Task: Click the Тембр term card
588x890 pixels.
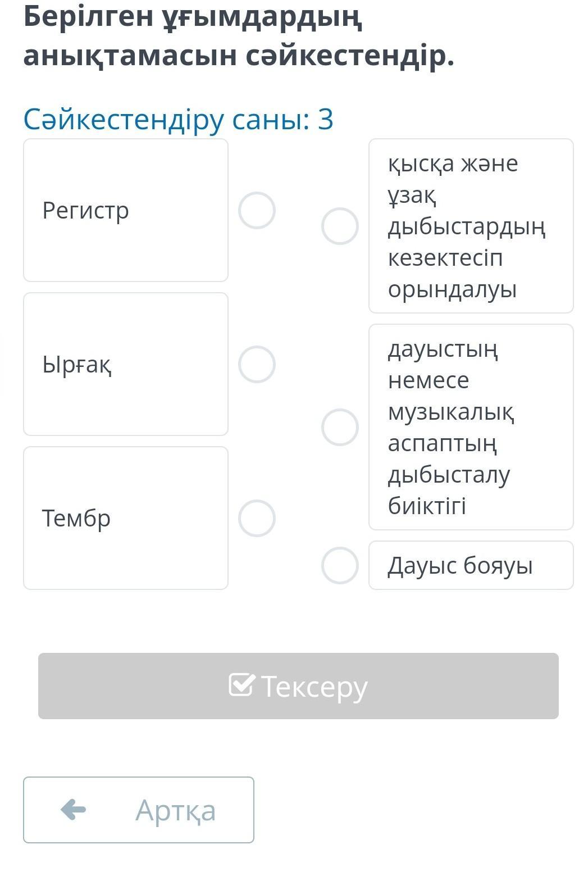Action: (x=125, y=518)
